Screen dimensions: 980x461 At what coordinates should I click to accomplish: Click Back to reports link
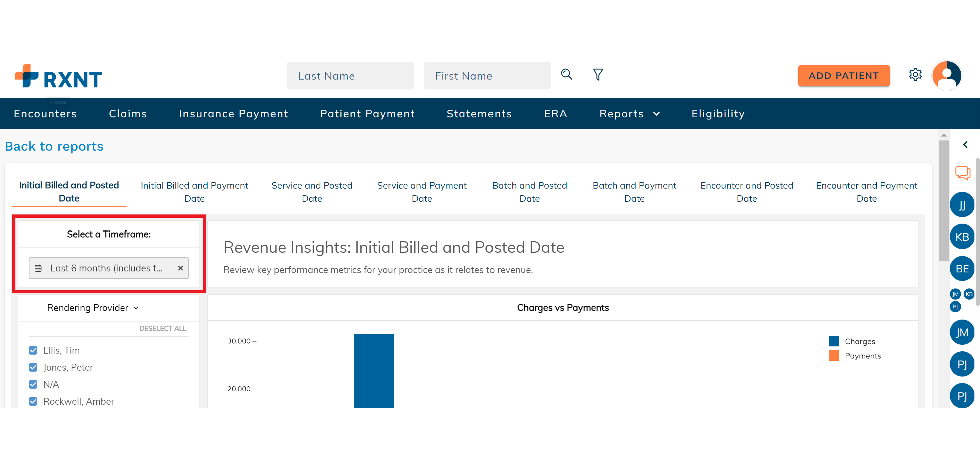point(54,146)
